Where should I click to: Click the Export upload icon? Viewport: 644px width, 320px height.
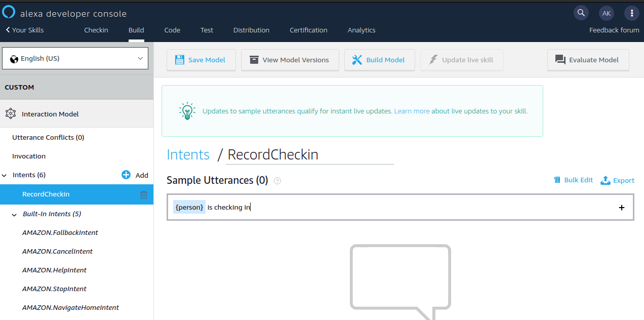pos(605,180)
